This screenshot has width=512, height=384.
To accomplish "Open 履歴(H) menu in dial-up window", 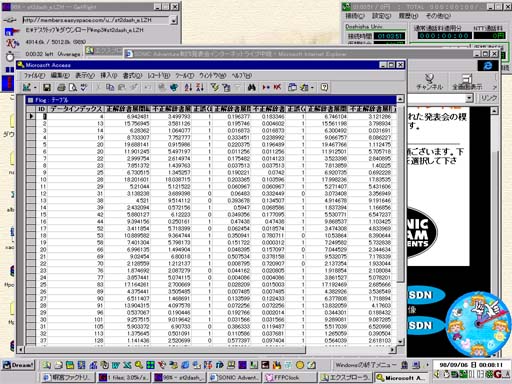I will click(x=408, y=16).
